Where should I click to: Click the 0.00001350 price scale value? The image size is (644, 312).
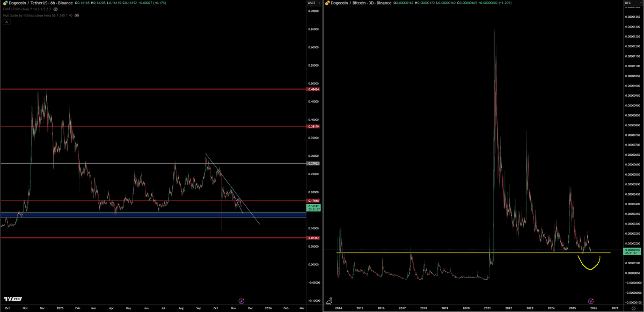pyautogui.click(x=633, y=16)
